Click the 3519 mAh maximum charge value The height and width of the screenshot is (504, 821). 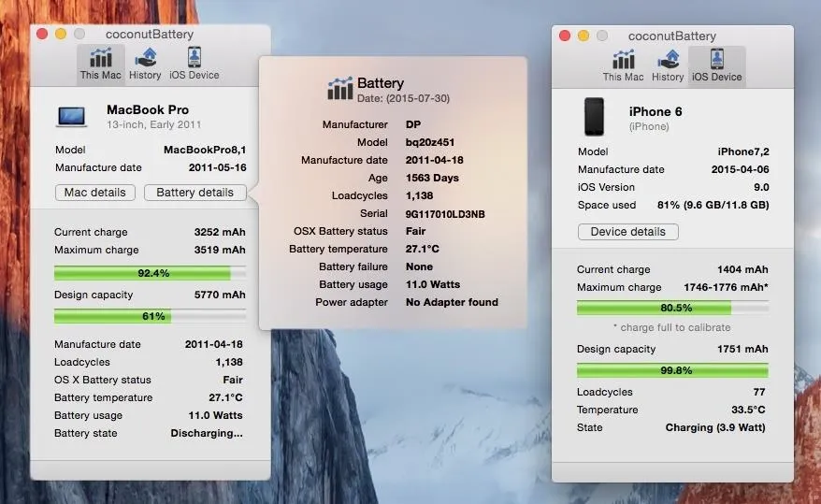[220, 250]
